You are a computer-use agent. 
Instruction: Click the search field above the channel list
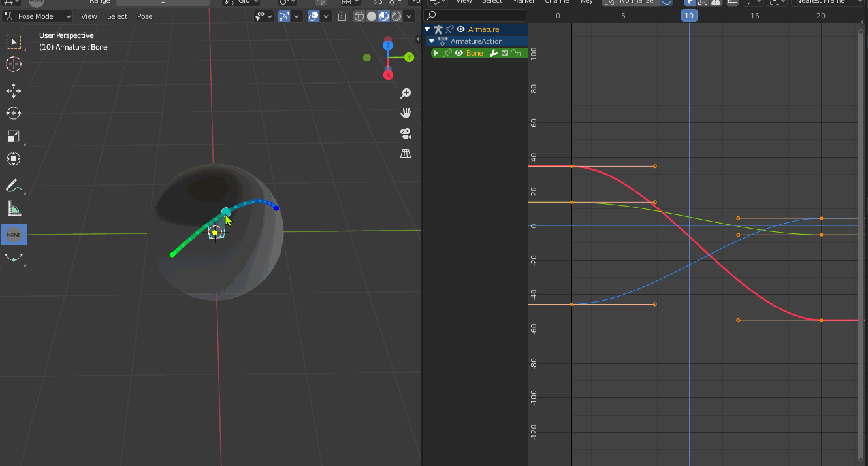tap(475, 15)
